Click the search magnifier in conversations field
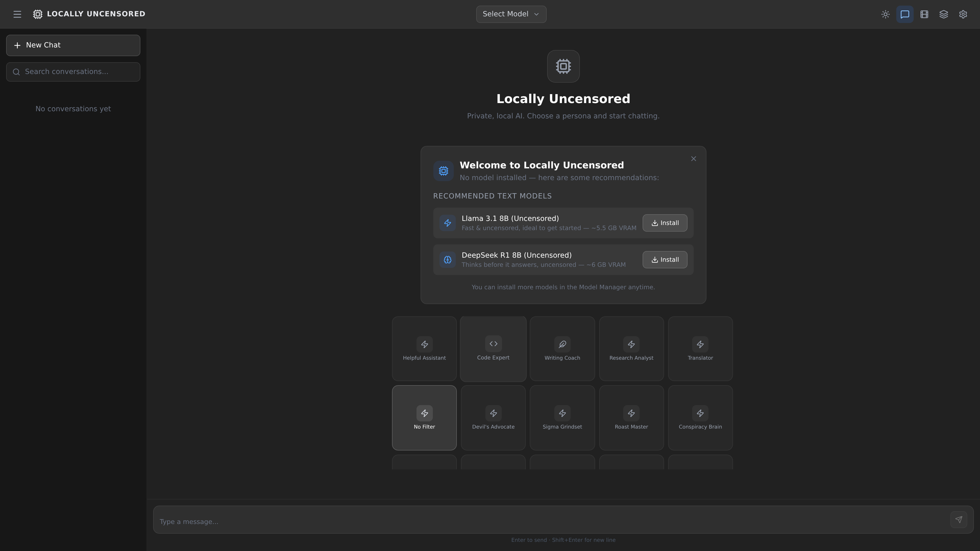The height and width of the screenshot is (551, 980). point(16,71)
